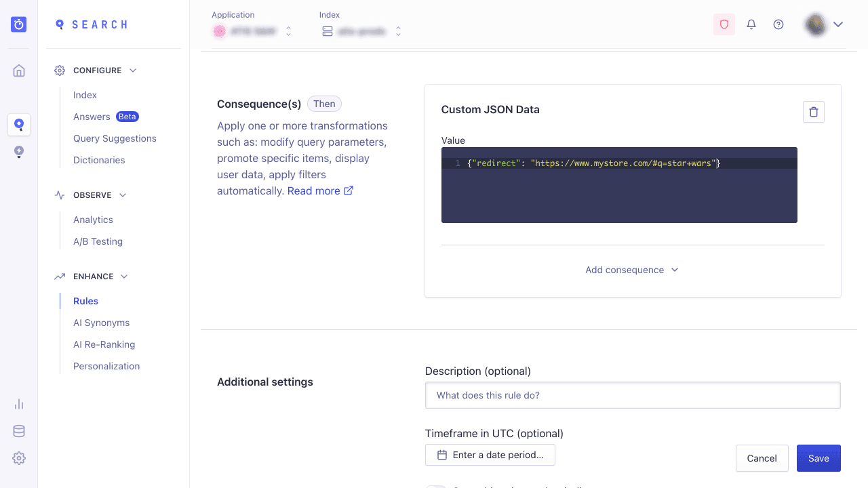Select the Search product icon in left rail

click(x=19, y=125)
